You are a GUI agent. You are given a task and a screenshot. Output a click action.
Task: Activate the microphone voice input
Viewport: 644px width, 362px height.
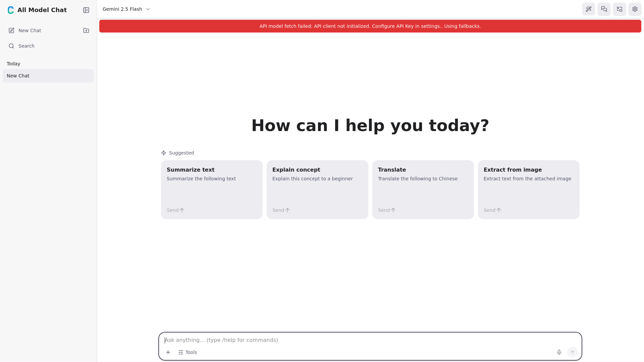click(x=559, y=352)
